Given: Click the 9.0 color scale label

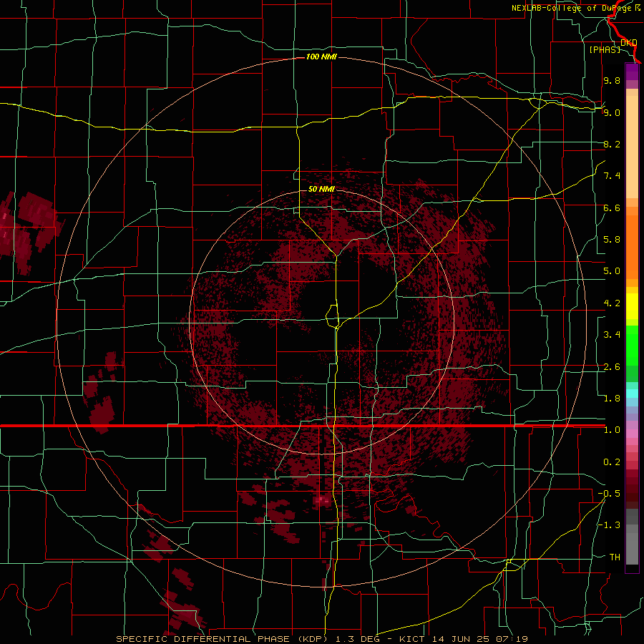Looking at the screenshot, I should click(612, 112).
